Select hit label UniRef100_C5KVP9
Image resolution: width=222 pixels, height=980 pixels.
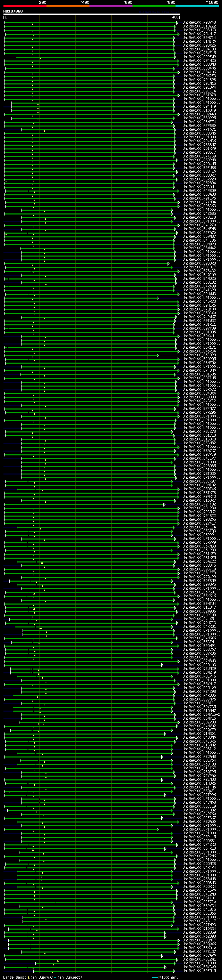pyautogui.click(x=199, y=543)
